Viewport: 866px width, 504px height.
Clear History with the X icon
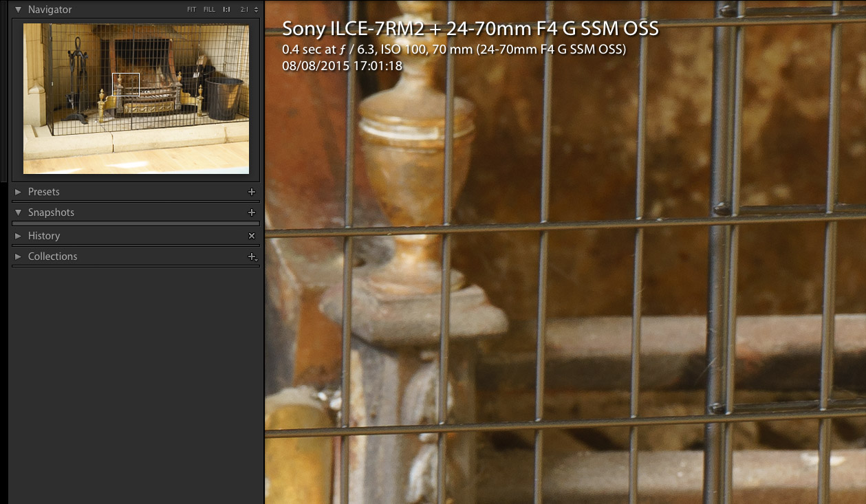pyautogui.click(x=252, y=236)
